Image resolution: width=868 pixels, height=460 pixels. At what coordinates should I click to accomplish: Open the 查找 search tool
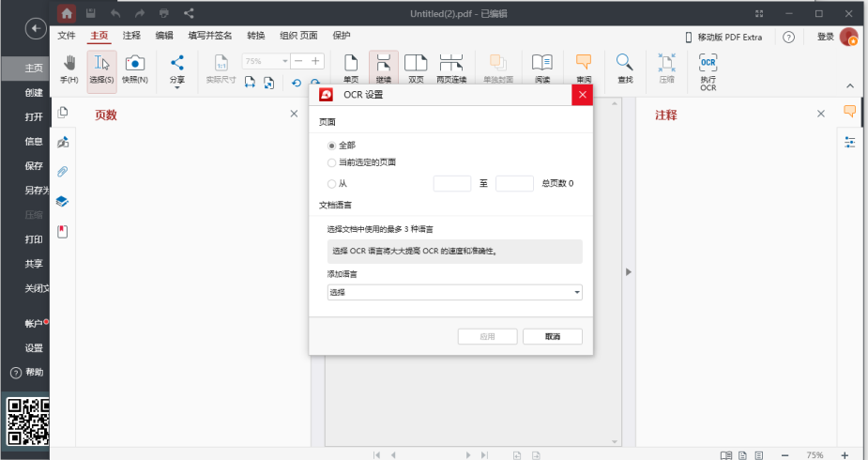point(625,69)
